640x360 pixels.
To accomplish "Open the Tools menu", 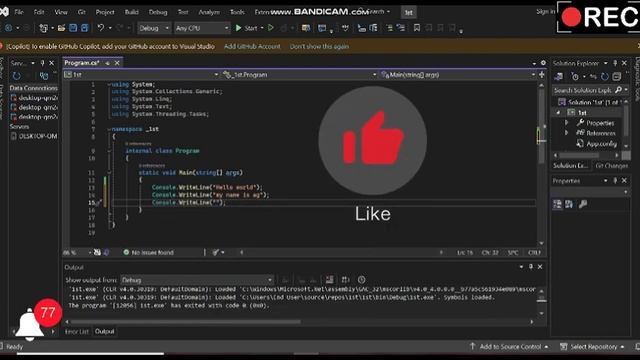I will 237,12.
